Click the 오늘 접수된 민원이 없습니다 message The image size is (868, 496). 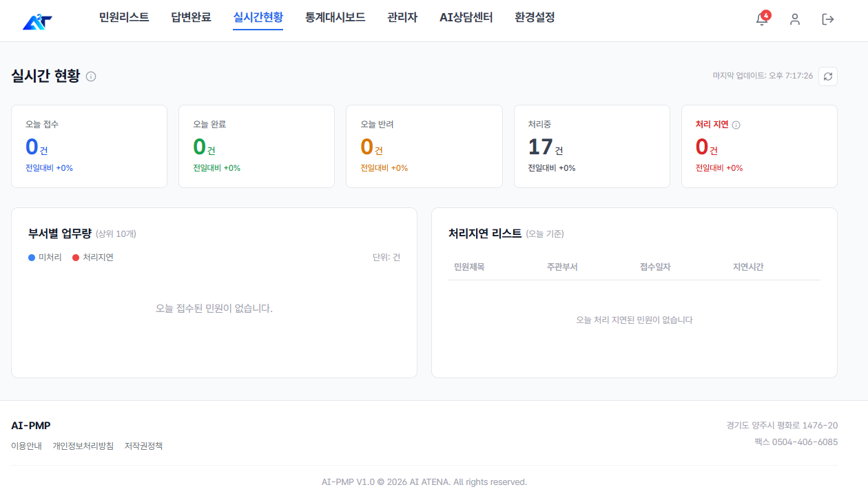click(214, 309)
